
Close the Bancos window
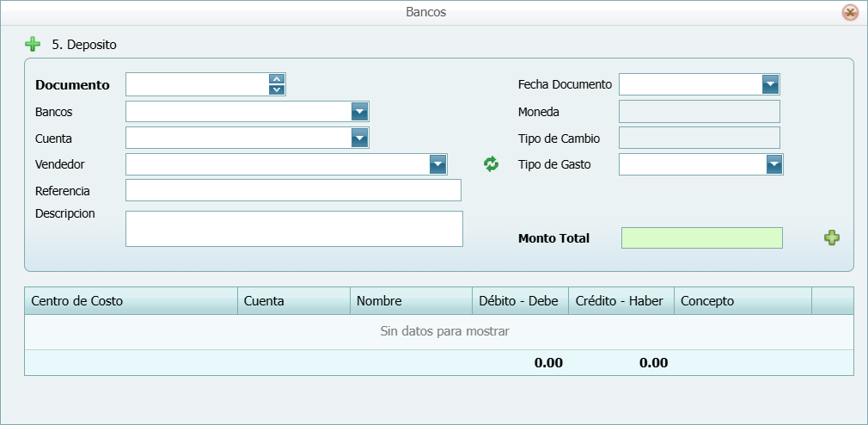point(849,13)
